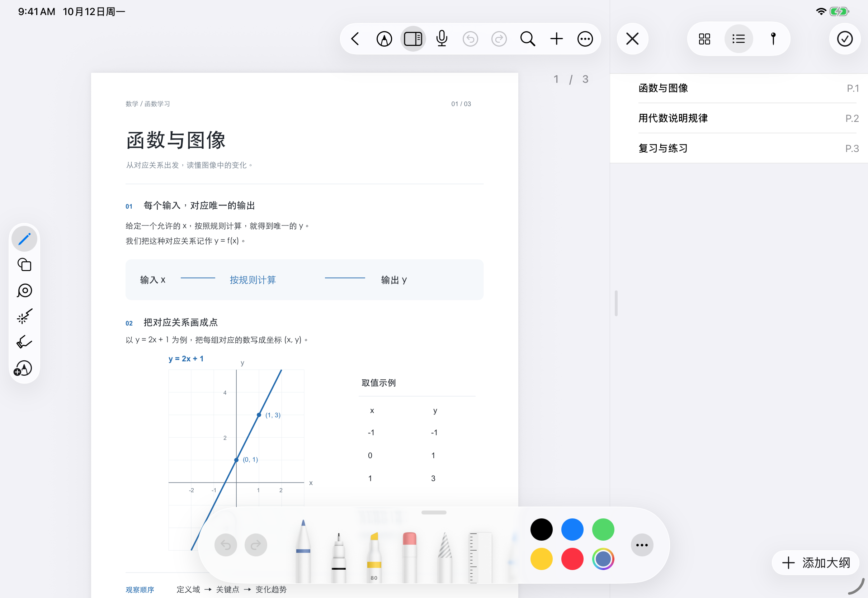
Task: Pick the black color swatch
Action: pyautogui.click(x=541, y=530)
